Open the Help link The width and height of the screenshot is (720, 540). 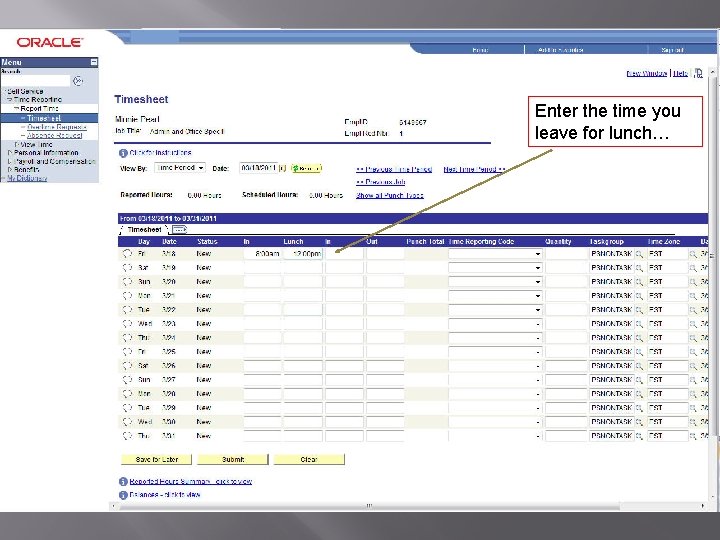(x=680, y=73)
